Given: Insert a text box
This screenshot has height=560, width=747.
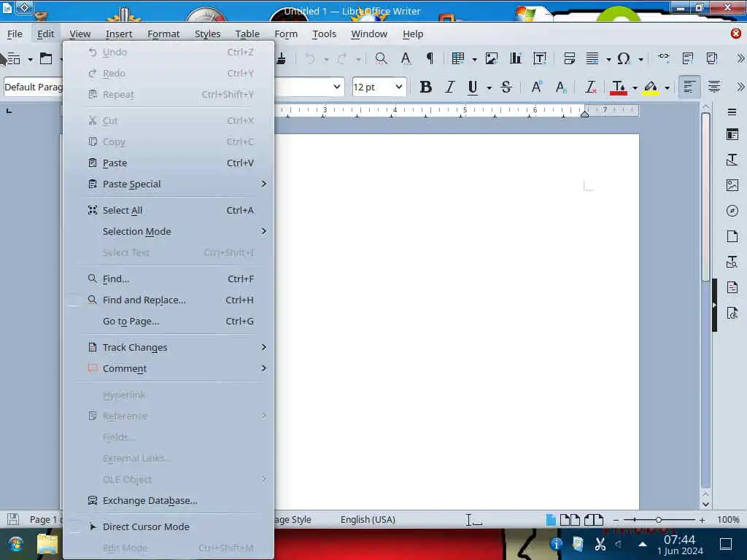Looking at the screenshot, I should click(540, 58).
